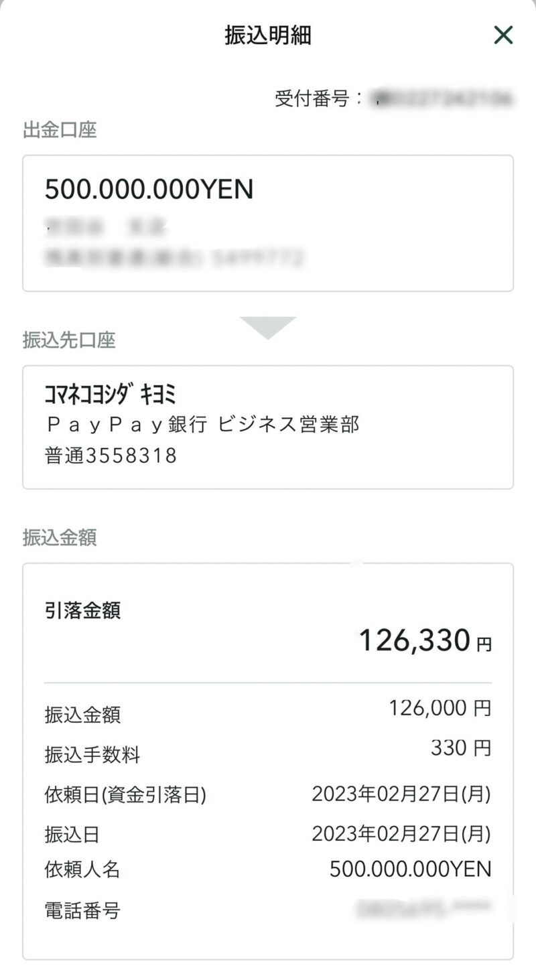
Task: Click the 振込手数料 330 円 value
Action: click(x=461, y=748)
